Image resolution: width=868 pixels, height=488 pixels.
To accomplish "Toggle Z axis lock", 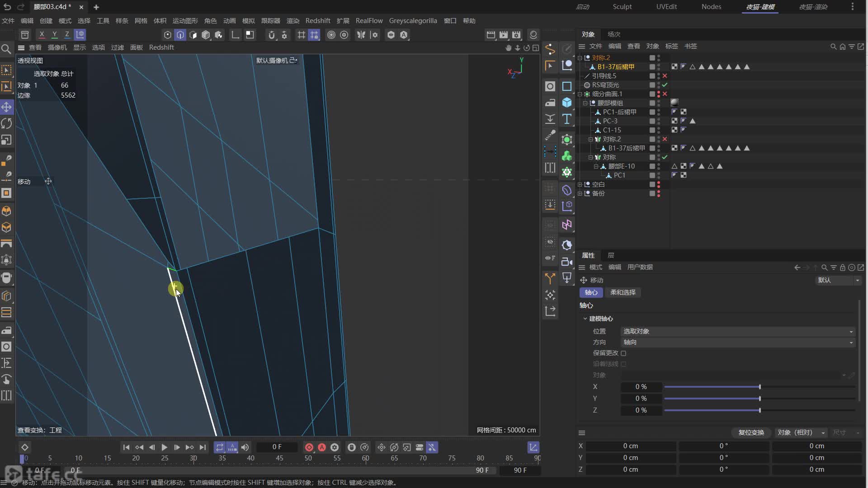I will click(x=67, y=35).
